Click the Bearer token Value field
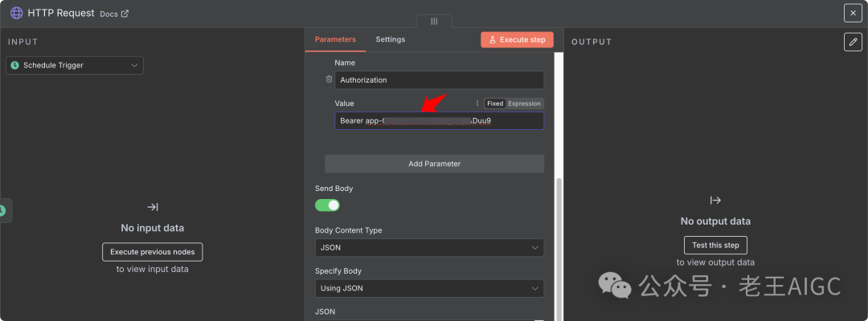Screen dimensions: 868x321 pos(439,120)
